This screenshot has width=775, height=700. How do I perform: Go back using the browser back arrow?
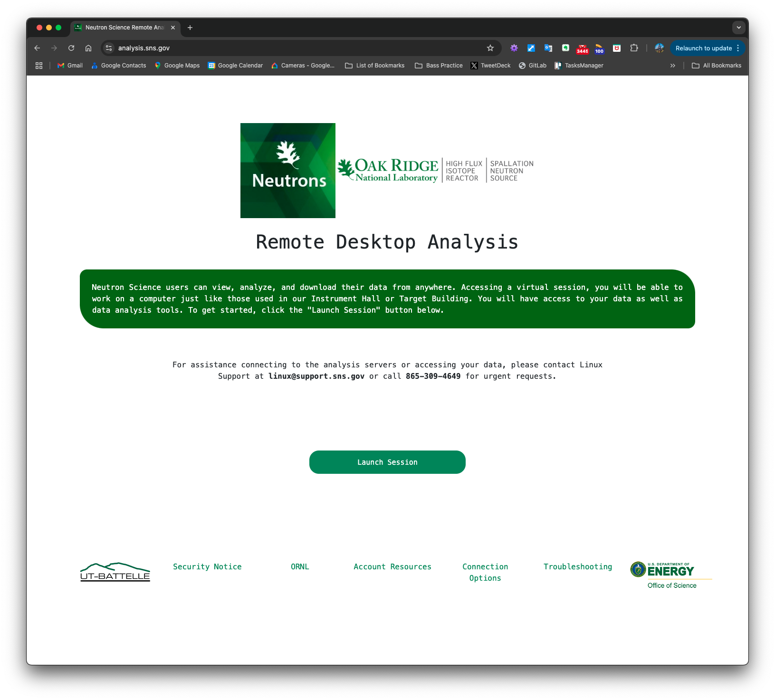[x=37, y=48]
